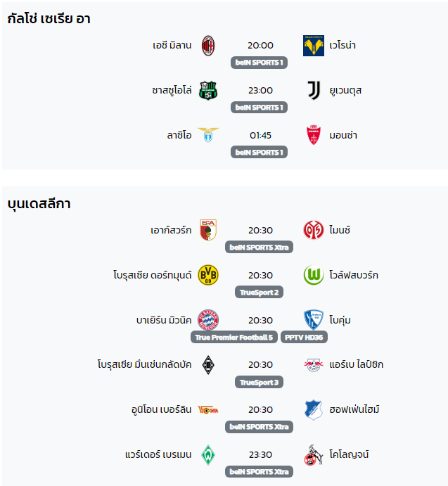Click the Köln goat crest
Screen dimensions: 448x486
(314, 455)
